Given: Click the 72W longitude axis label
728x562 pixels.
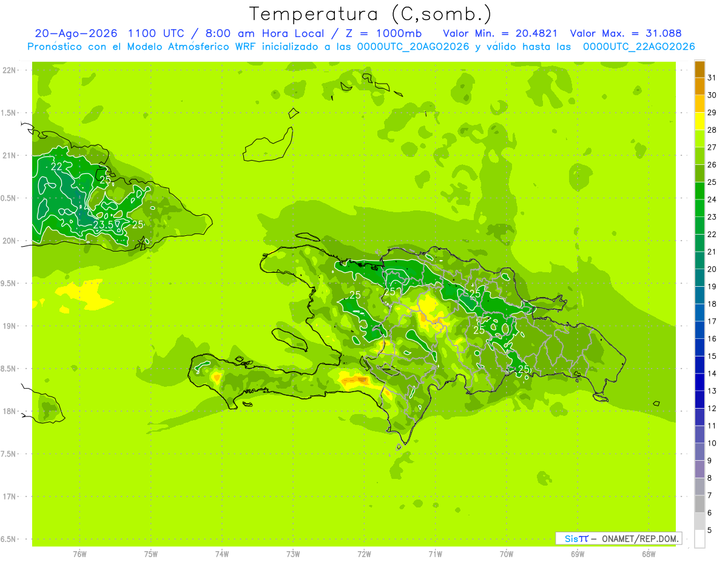Looking at the screenshot, I should 364,554.
